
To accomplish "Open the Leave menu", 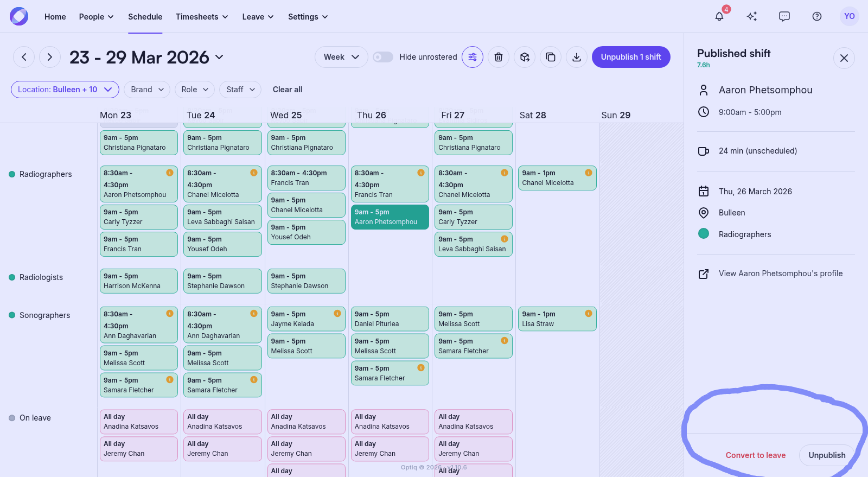I will click(x=258, y=17).
